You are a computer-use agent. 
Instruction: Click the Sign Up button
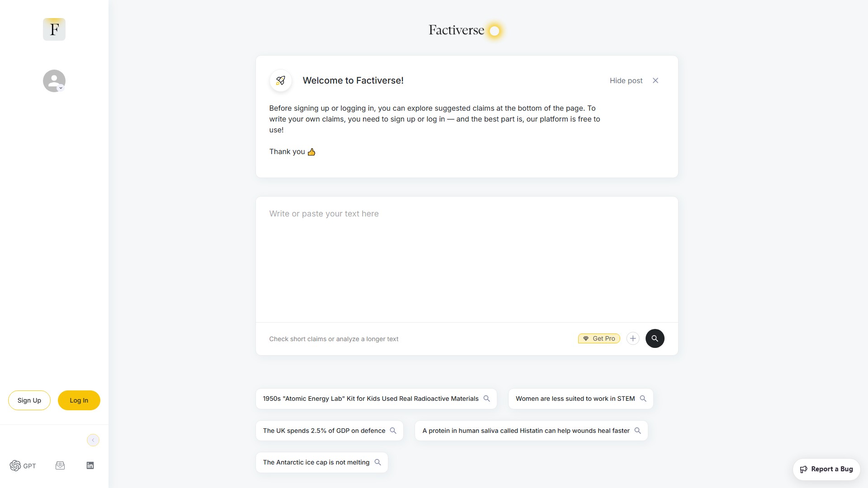[29, 400]
